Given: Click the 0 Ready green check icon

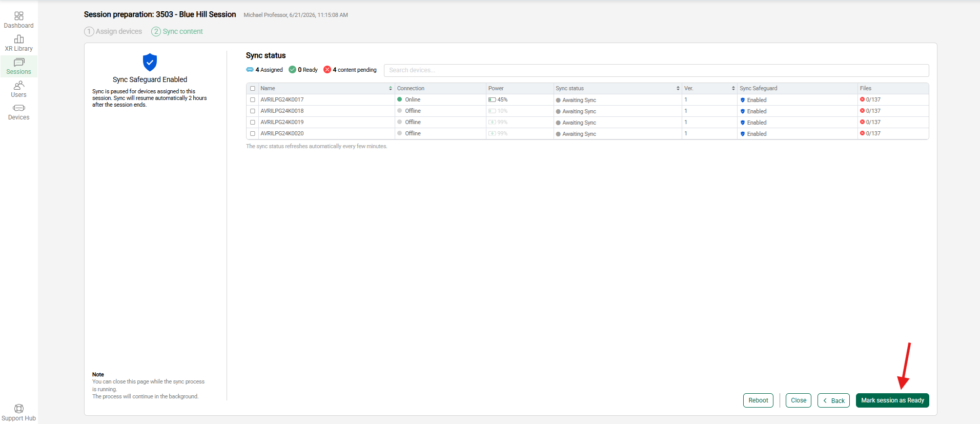Looking at the screenshot, I should [x=292, y=70].
